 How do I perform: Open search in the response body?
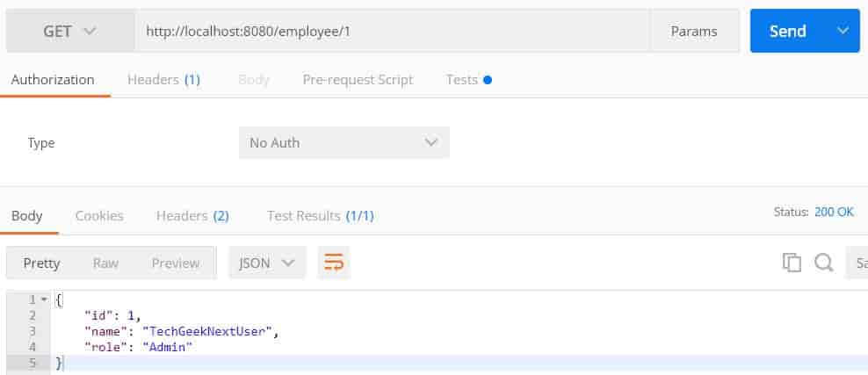click(824, 263)
